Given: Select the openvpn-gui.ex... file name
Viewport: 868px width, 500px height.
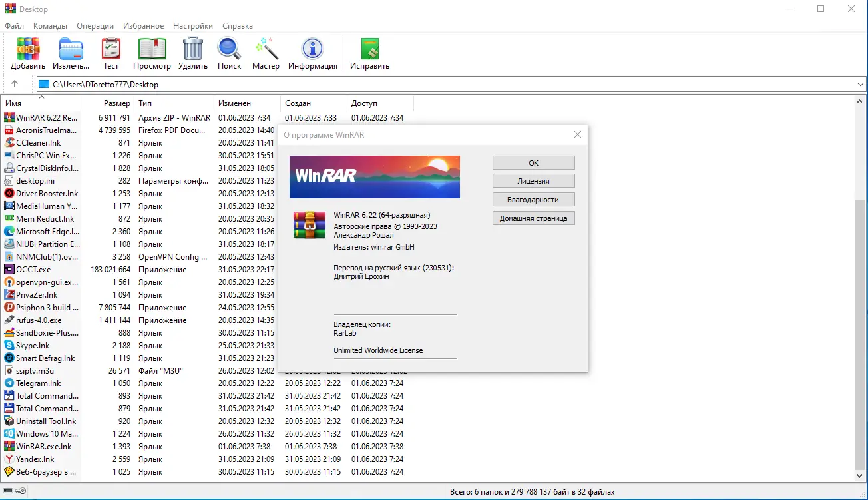Looking at the screenshot, I should click(47, 282).
